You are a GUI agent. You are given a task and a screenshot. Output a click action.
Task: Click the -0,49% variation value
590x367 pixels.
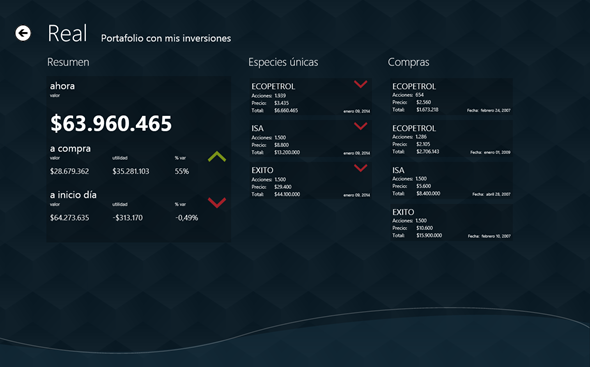pyautogui.click(x=187, y=218)
